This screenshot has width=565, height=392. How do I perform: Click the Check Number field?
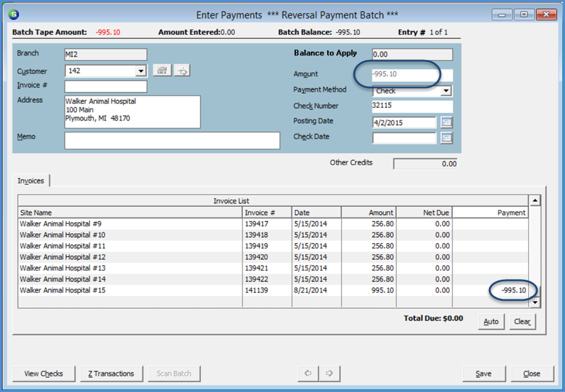412,107
